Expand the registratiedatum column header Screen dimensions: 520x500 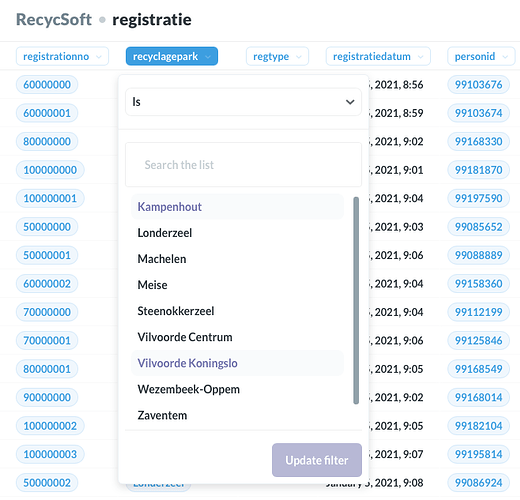click(x=378, y=56)
